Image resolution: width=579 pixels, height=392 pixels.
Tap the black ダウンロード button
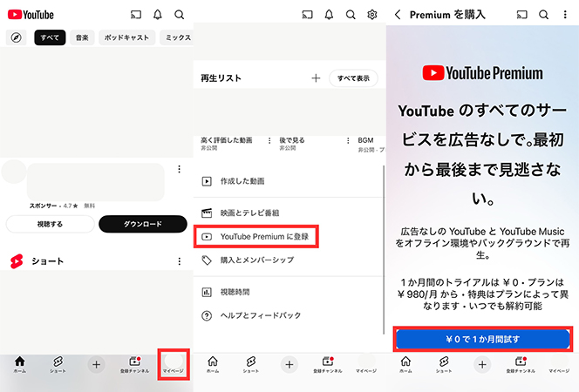click(x=143, y=224)
